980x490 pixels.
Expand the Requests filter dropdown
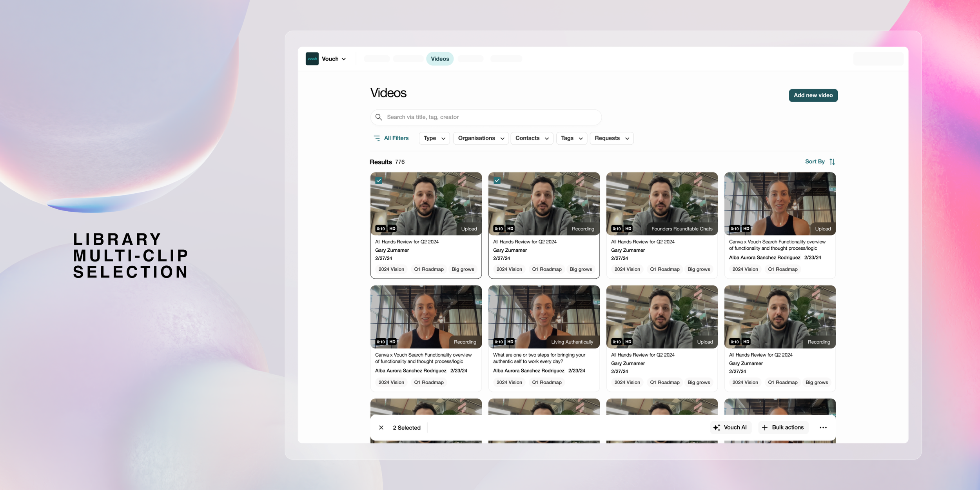(x=611, y=138)
